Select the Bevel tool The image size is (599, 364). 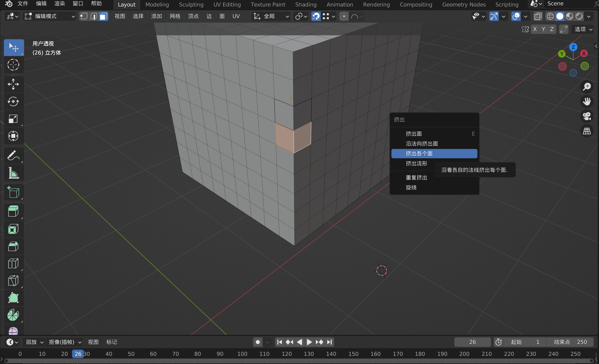pos(14,246)
